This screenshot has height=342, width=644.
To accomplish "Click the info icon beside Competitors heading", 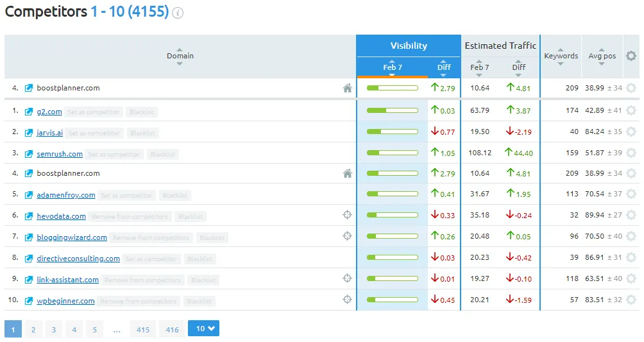I will pyautogui.click(x=178, y=13).
